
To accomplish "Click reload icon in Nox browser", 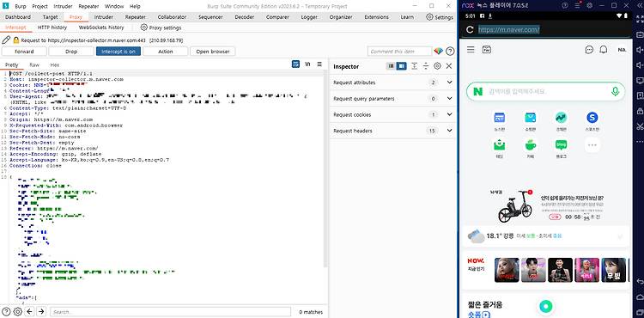I will pyautogui.click(x=471, y=29).
